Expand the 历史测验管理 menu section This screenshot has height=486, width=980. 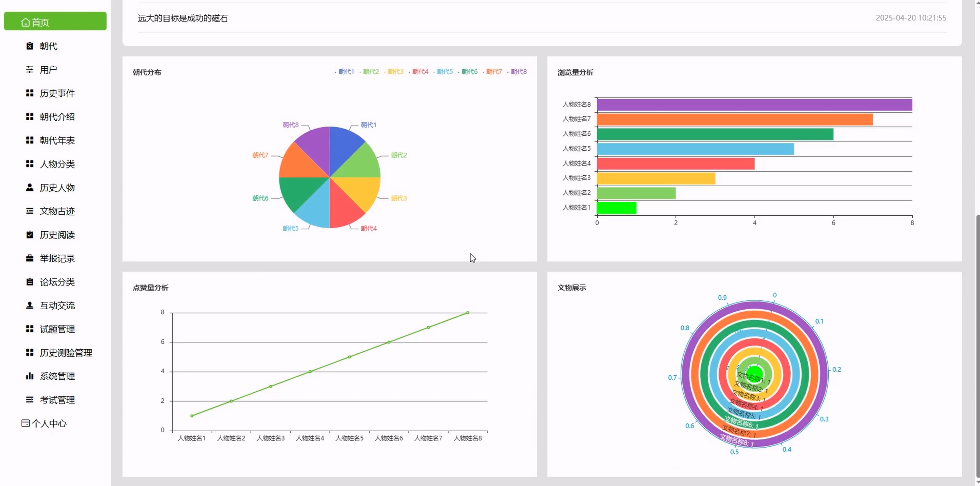66,353
